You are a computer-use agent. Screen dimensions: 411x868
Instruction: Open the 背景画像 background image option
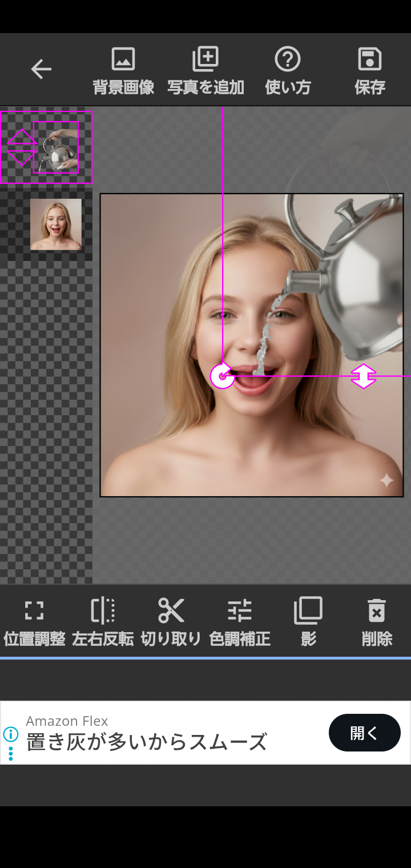[x=123, y=71]
